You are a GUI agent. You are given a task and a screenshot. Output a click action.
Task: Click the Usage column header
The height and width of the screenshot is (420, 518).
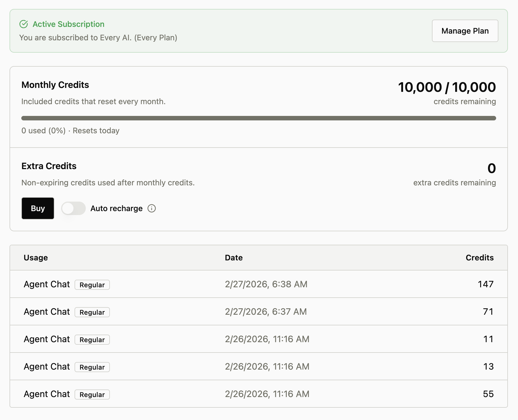click(36, 257)
